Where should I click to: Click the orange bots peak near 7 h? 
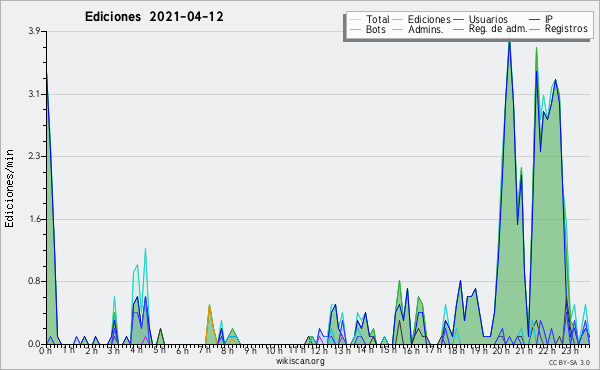tap(209, 306)
